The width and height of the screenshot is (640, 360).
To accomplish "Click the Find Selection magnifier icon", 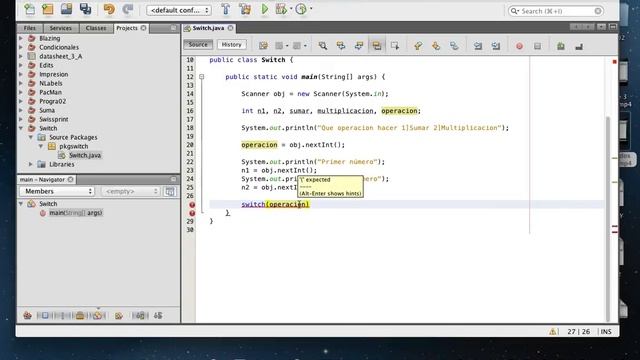I will tap(322, 46).
